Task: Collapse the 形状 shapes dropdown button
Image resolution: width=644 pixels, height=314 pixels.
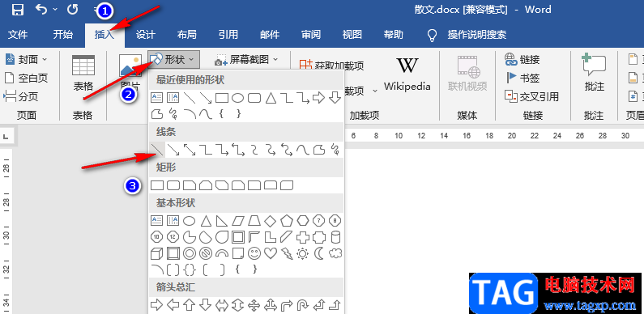Action: click(174, 60)
